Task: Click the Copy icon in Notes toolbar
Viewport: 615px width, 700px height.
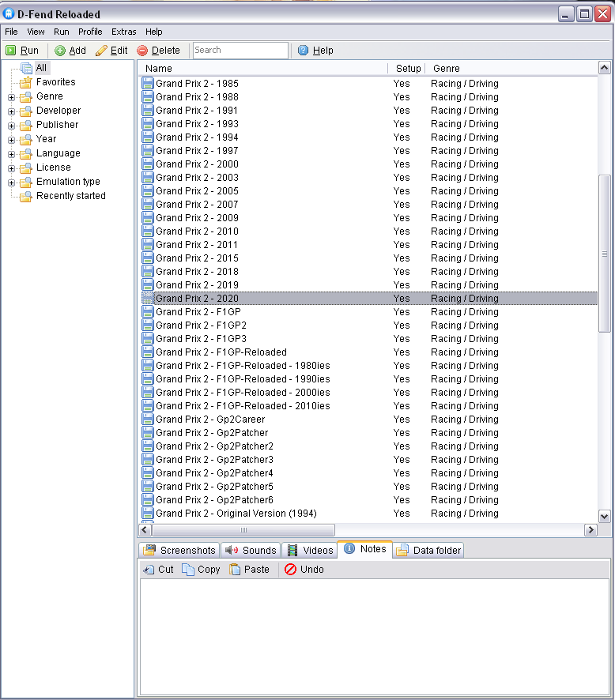Action: click(x=188, y=570)
